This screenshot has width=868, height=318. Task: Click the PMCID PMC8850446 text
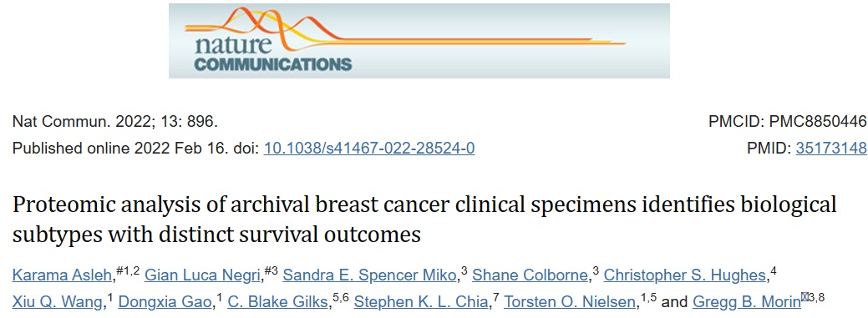coord(788,122)
